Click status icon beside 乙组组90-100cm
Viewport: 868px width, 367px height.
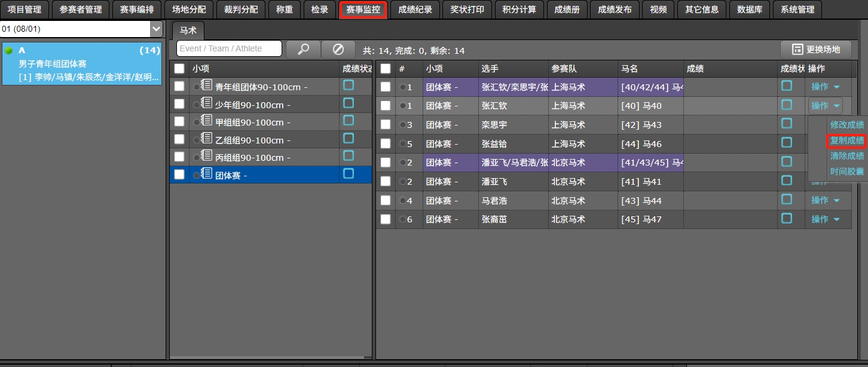click(x=349, y=139)
